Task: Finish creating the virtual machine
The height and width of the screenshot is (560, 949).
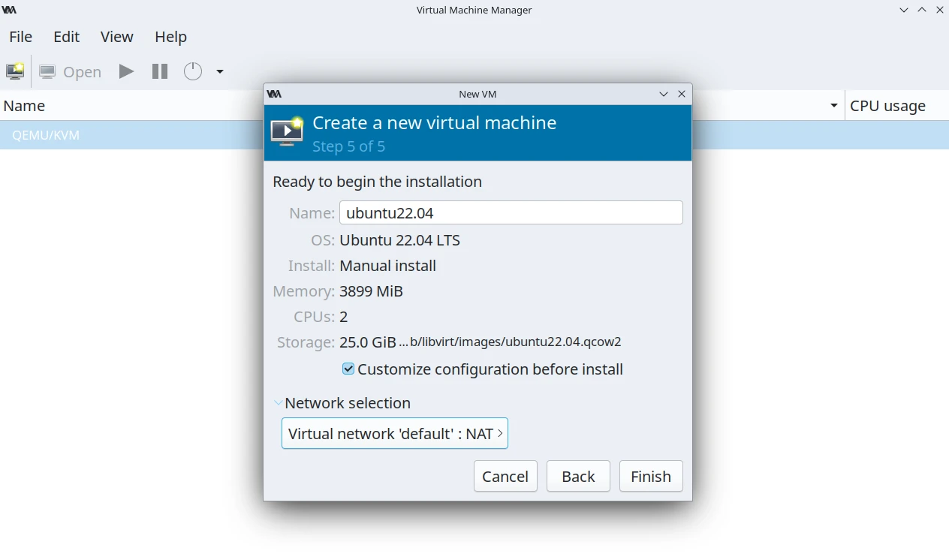Action: pos(651,476)
